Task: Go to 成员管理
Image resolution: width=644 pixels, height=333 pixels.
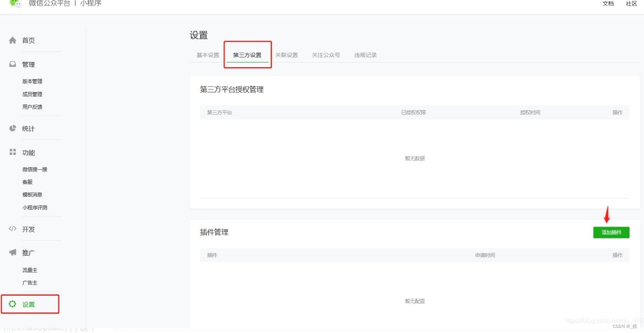Action: pyautogui.click(x=32, y=94)
